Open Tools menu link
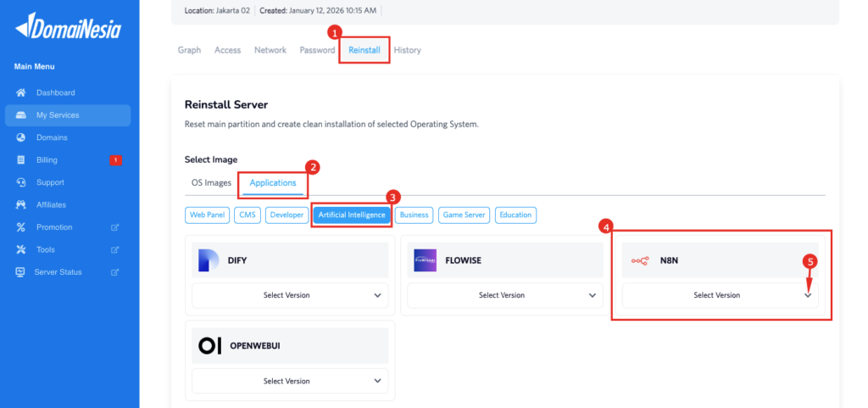This screenshot has height=408, width=868. click(x=68, y=249)
